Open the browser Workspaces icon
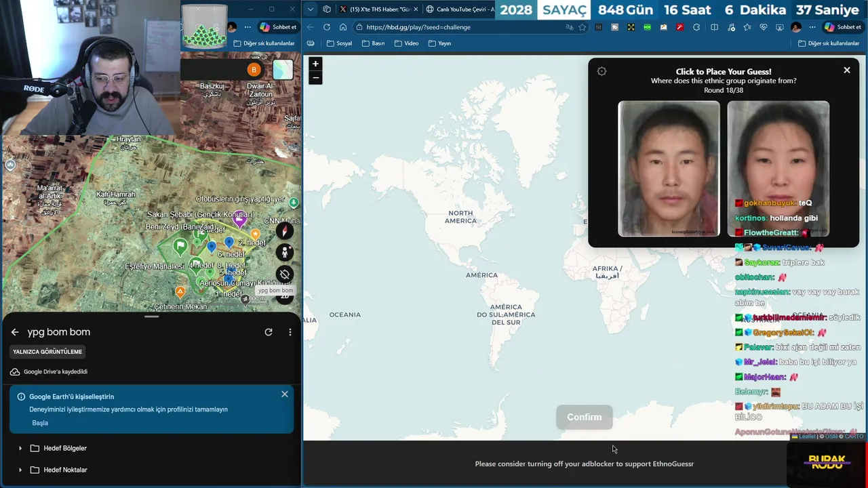Screen dimensions: 868x488 click(327, 9)
